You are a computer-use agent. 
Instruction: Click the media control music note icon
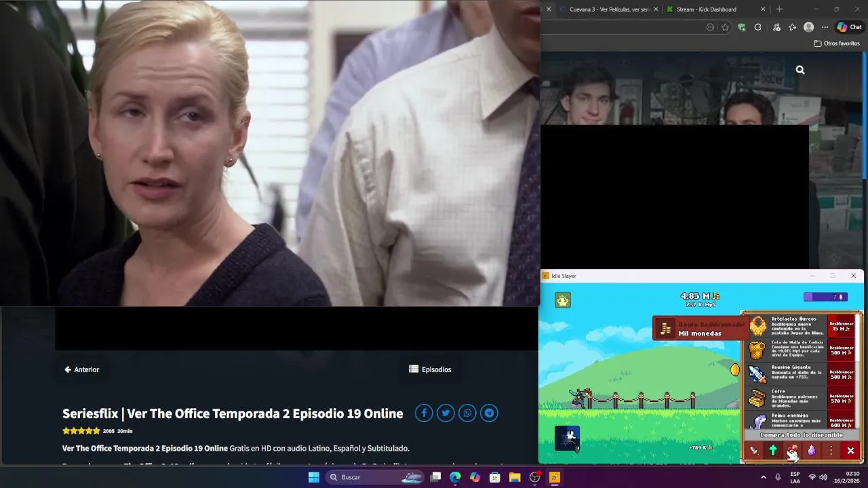coord(776,27)
